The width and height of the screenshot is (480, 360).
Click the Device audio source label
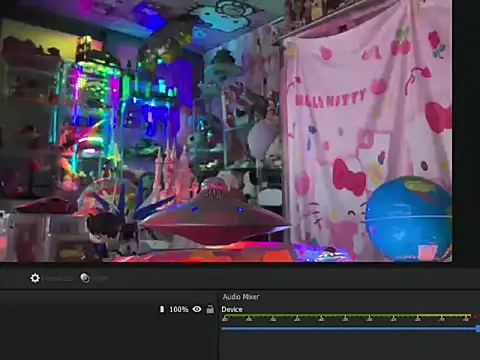pos(232,309)
